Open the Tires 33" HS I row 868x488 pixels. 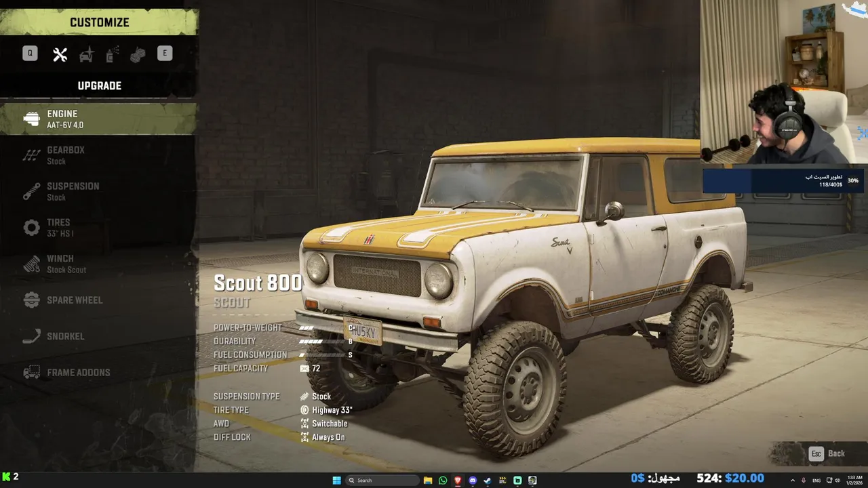pyautogui.click(x=99, y=227)
